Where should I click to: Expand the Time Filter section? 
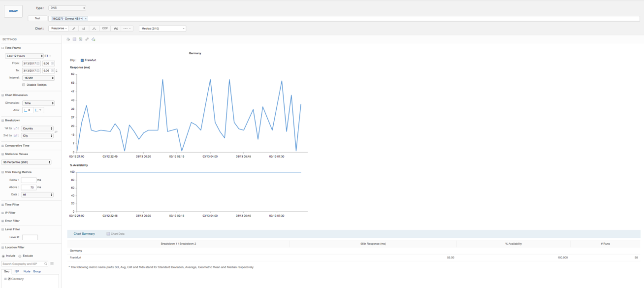(3, 205)
